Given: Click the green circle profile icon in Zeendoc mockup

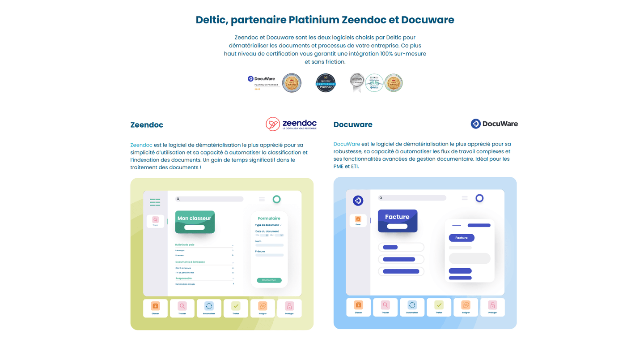Looking at the screenshot, I should pos(276,199).
